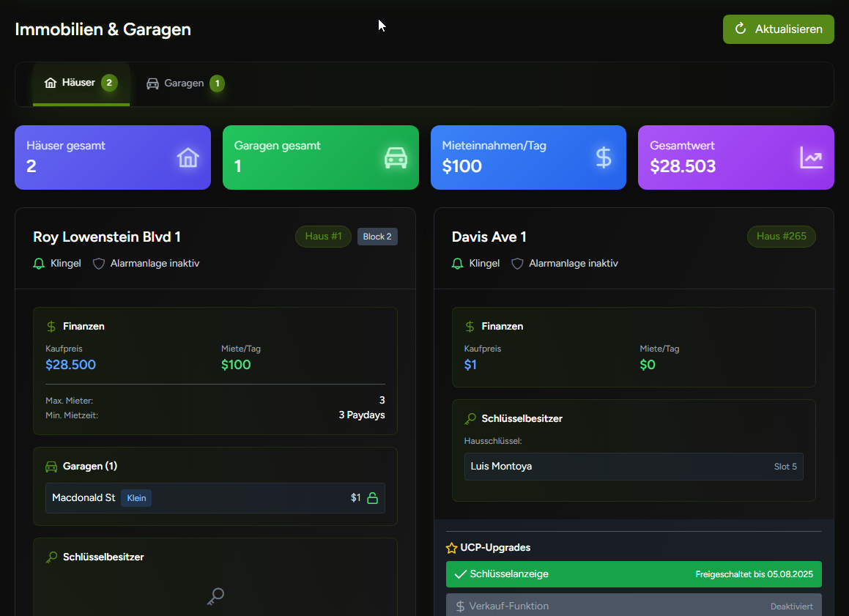
Task: Click bell icon under Davis Ave 1
Action: click(458, 264)
